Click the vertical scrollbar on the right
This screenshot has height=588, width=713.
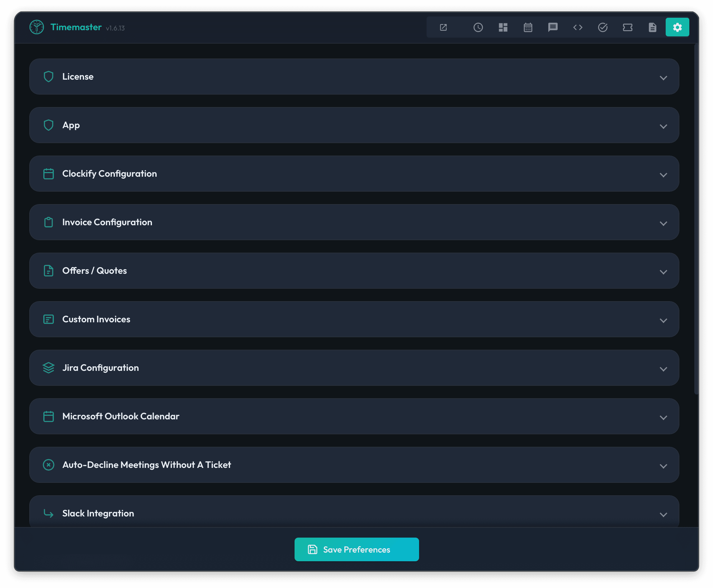pos(696,218)
